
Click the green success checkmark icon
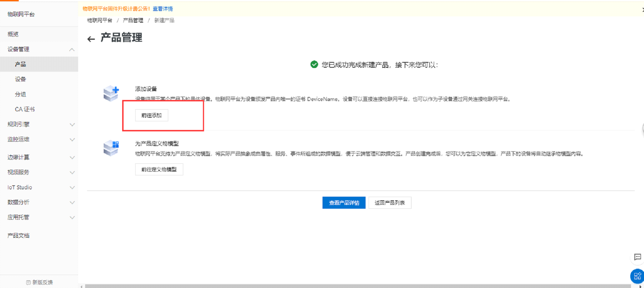pos(314,64)
